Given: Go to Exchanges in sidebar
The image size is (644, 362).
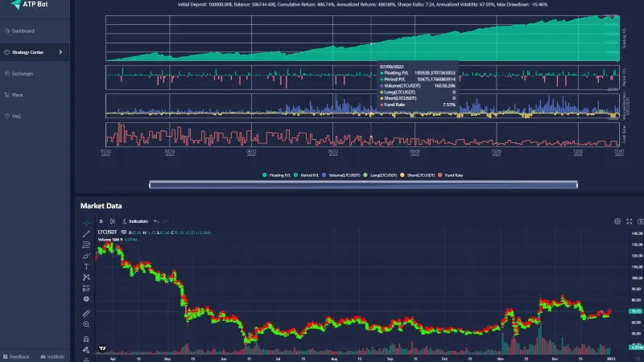Looking at the screenshot, I should [x=23, y=73].
